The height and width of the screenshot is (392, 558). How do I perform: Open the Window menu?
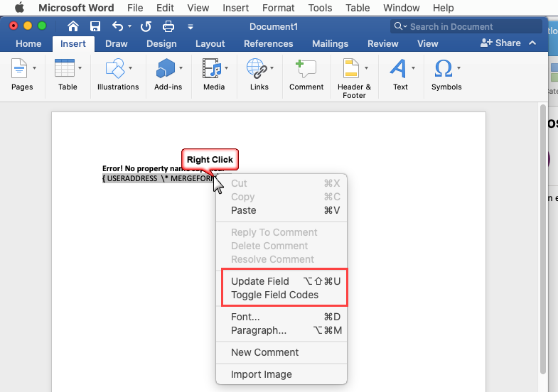click(401, 8)
